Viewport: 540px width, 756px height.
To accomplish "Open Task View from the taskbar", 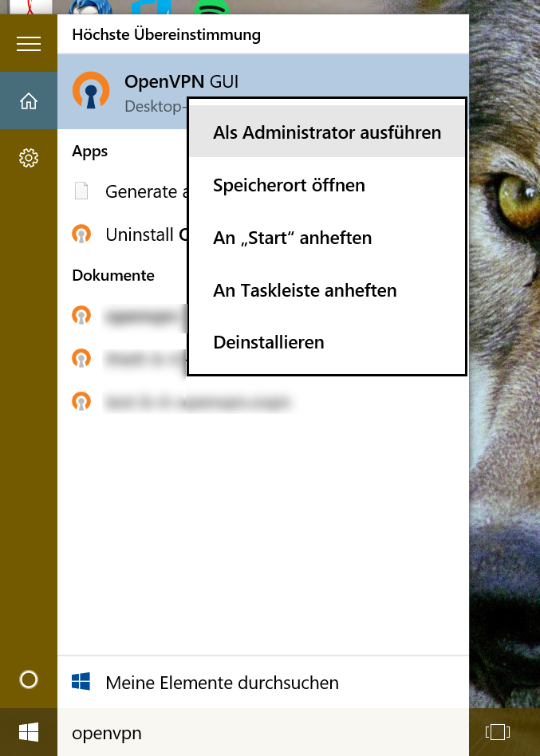I will 497,731.
